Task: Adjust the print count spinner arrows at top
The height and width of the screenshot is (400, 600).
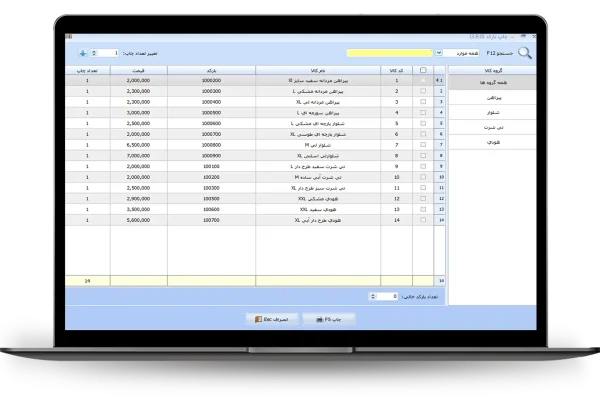Action: click(x=94, y=53)
